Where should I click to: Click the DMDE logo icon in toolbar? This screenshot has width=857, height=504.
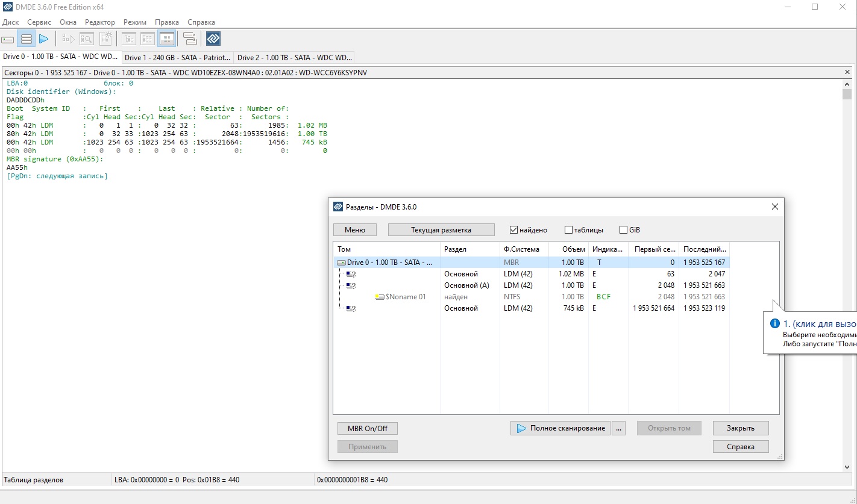pos(213,39)
